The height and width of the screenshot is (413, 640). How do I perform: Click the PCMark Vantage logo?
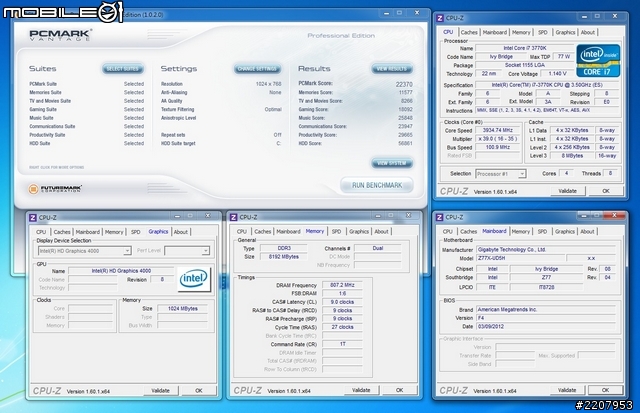click(60, 35)
